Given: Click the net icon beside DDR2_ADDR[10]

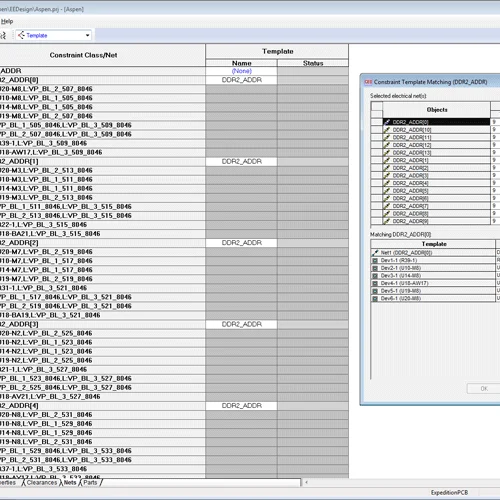Looking at the screenshot, I should [x=387, y=130].
